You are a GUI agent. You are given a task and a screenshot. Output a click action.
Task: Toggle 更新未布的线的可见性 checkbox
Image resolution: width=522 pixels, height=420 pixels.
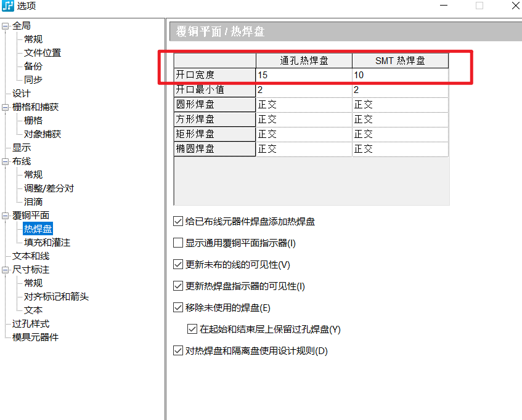point(178,265)
